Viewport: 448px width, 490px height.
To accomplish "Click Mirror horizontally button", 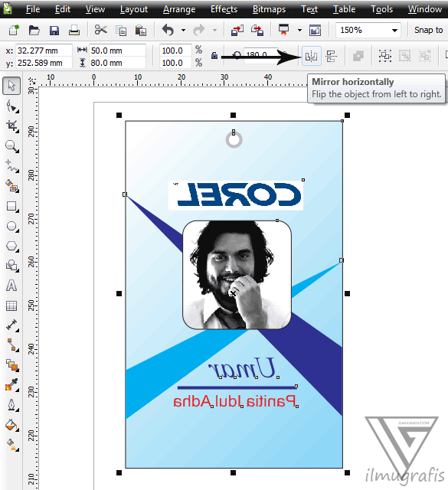I will [312, 56].
